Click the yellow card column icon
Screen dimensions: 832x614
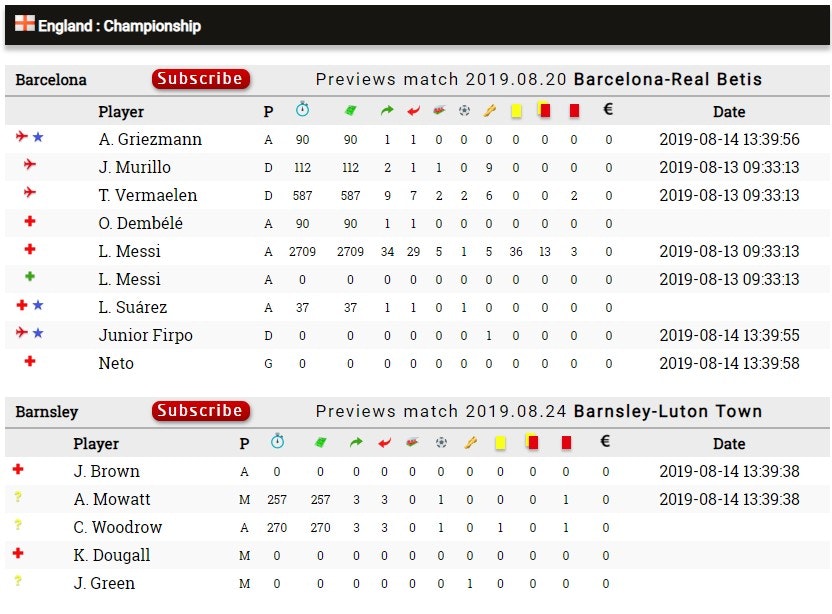517,112
